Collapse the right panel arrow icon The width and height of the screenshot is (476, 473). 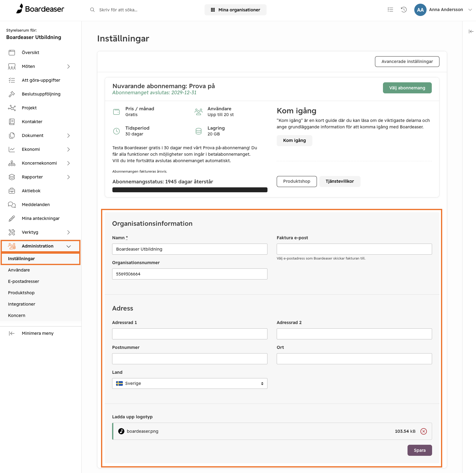pyautogui.click(x=471, y=31)
